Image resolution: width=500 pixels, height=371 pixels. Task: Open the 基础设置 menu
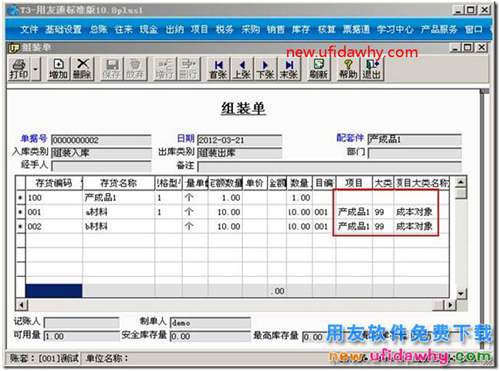click(x=63, y=29)
